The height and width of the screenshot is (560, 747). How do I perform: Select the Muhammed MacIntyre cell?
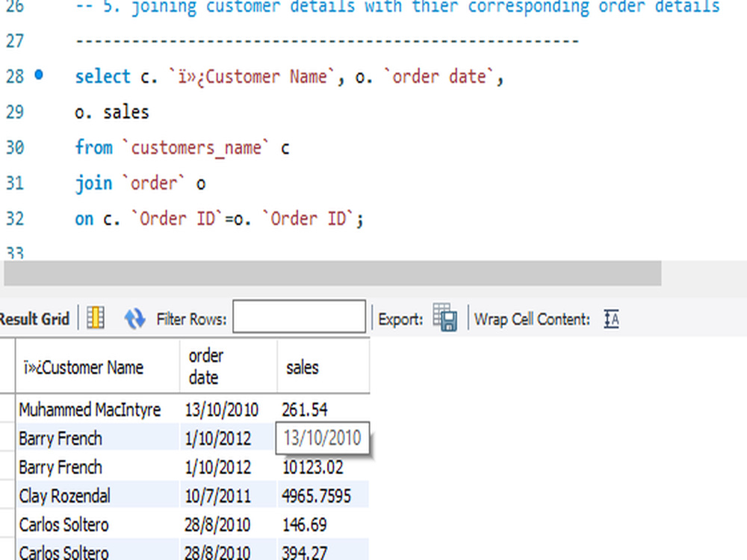tap(98, 409)
